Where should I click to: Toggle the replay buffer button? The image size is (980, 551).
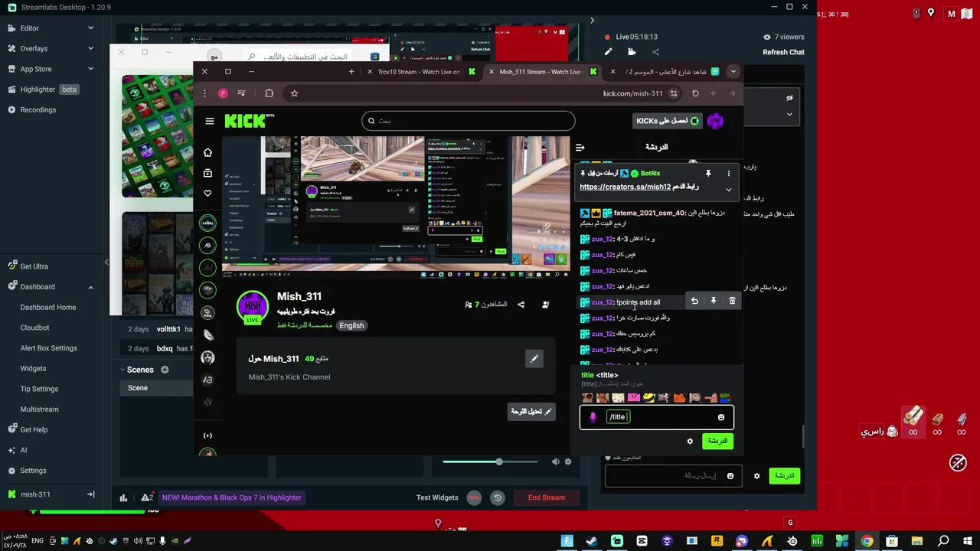coord(498,497)
